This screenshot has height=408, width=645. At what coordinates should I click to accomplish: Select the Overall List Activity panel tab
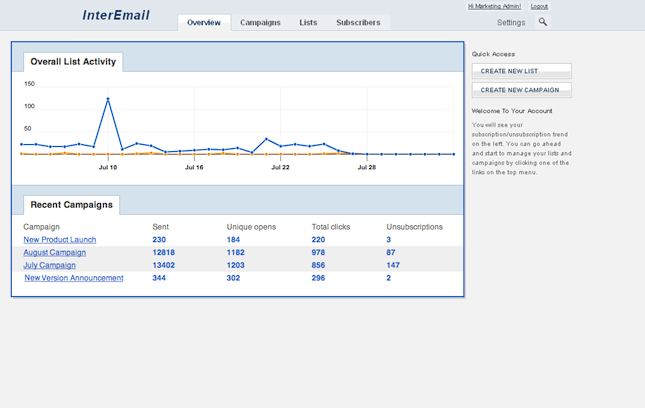[x=73, y=62]
